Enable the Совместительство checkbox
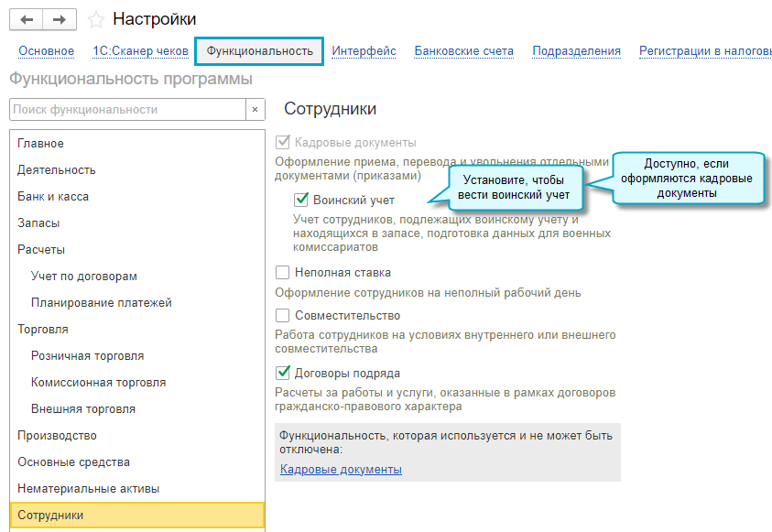The width and height of the screenshot is (772, 532). (x=283, y=315)
